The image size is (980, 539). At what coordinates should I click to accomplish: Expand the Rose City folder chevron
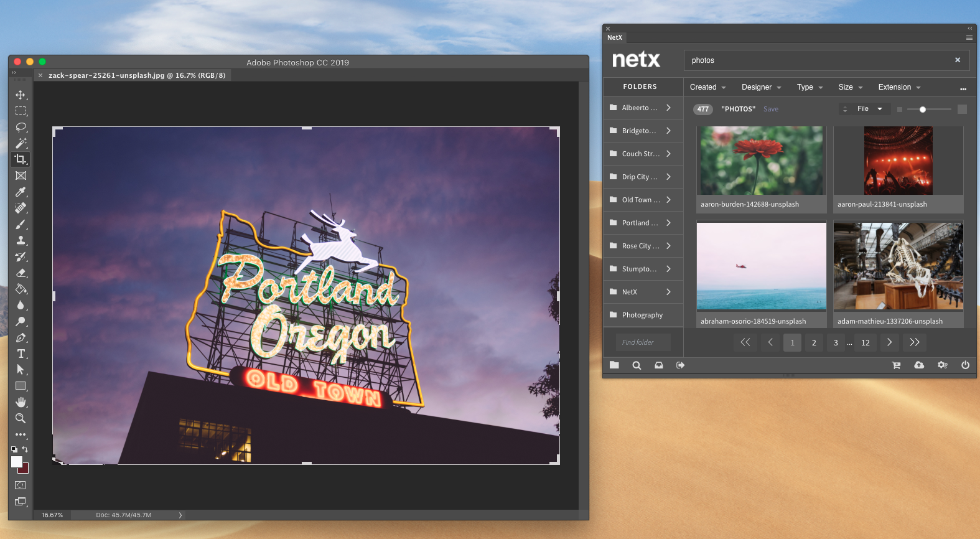coord(669,246)
